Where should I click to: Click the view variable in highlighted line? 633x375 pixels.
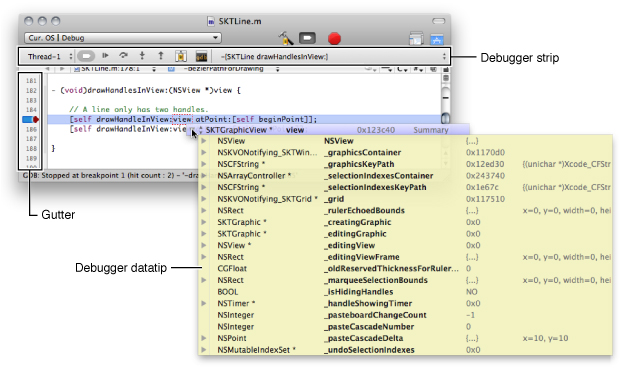pyautogui.click(x=182, y=119)
